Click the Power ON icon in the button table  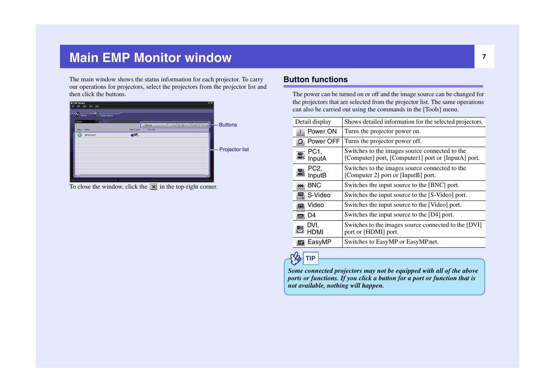300,132
